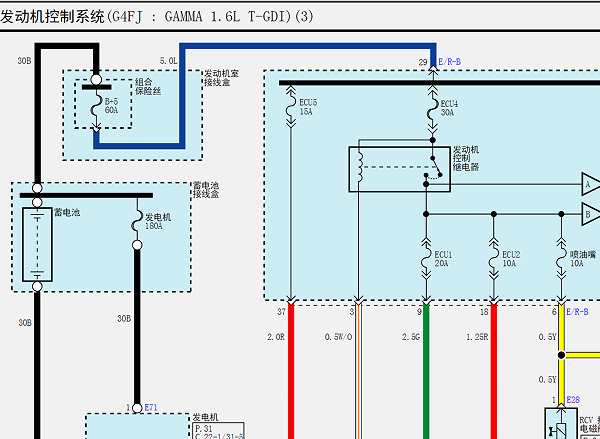The height and width of the screenshot is (439, 600).
Task: Click the ECU4 30A fuse symbol
Action: point(433,108)
